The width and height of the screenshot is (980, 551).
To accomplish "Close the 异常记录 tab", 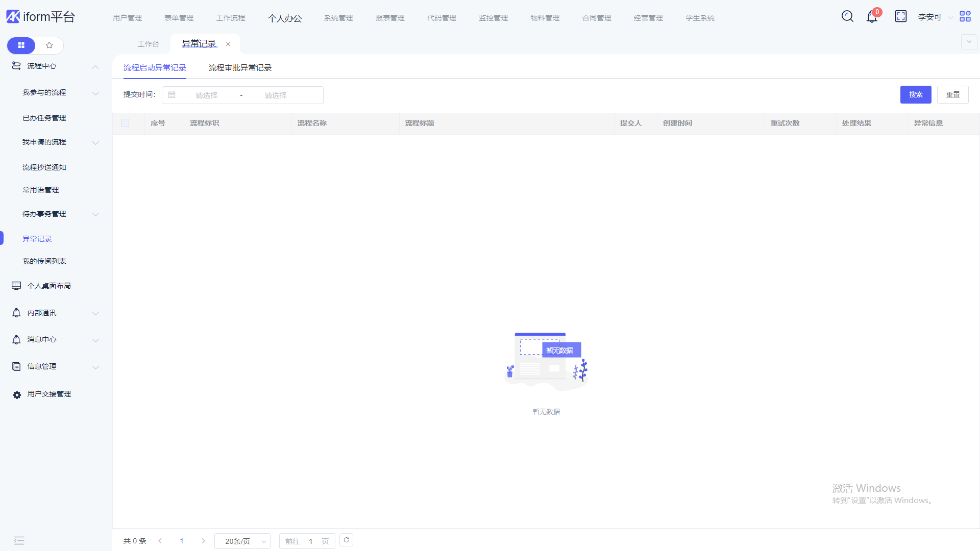I will [228, 44].
